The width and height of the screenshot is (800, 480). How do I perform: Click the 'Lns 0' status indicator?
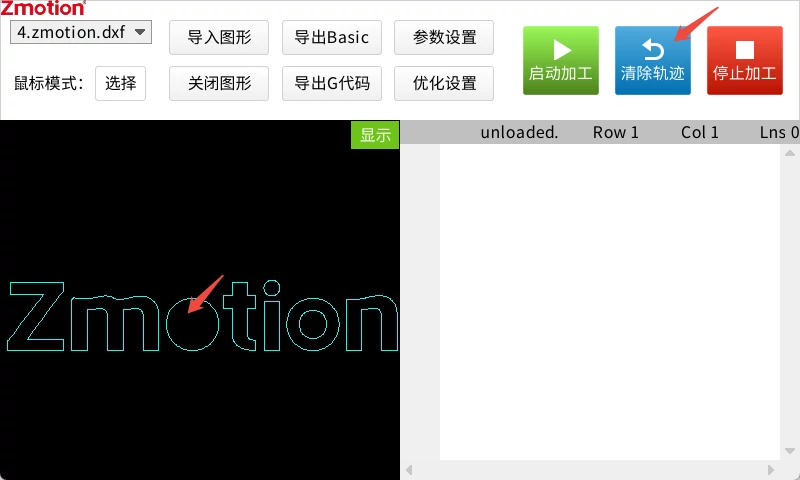click(779, 133)
